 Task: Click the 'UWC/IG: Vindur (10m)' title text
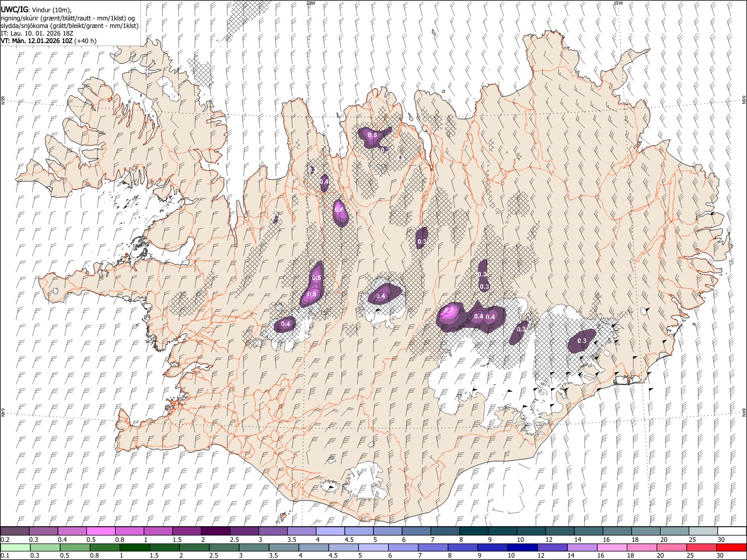pos(37,10)
